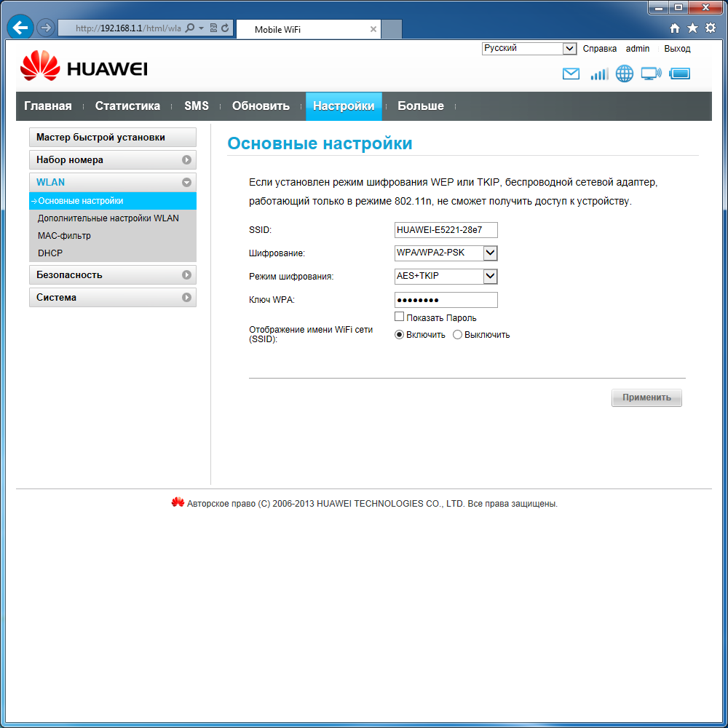Click the Выход link
This screenshot has width=728, height=728.
pos(677,49)
